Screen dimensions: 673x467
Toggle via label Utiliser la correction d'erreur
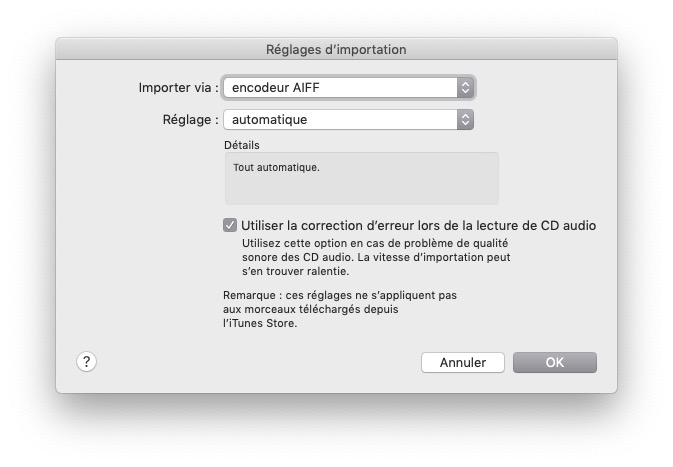[x=418, y=225]
